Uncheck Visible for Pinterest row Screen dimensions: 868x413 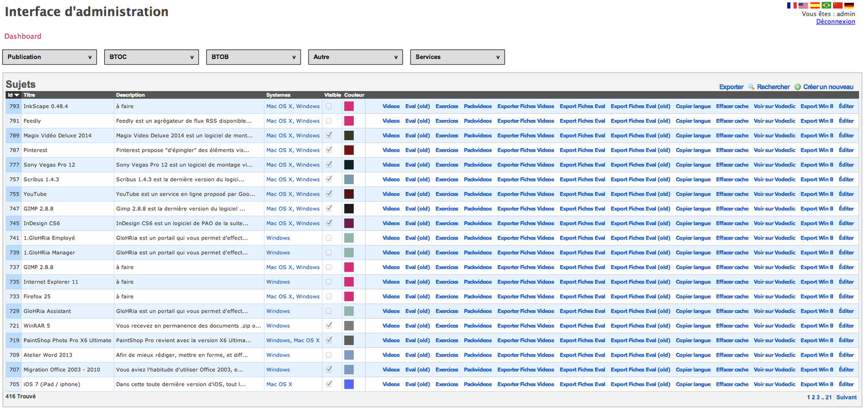pos(329,150)
